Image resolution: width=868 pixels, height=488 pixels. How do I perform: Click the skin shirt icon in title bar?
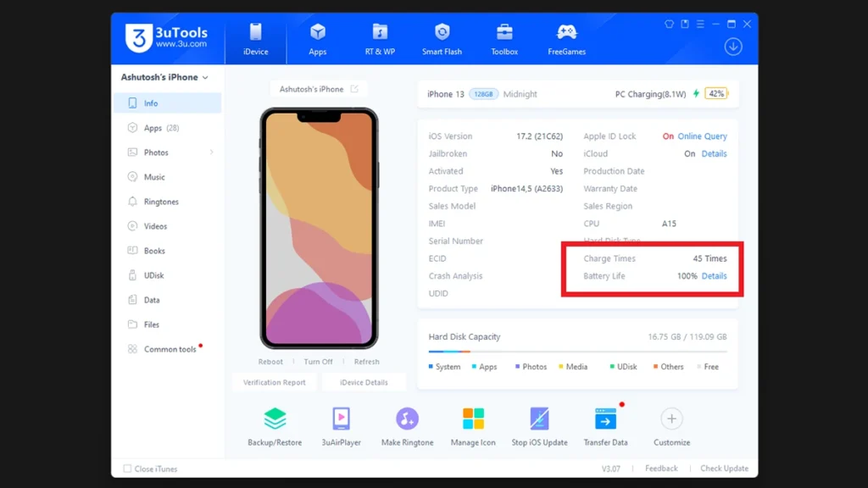click(x=670, y=24)
